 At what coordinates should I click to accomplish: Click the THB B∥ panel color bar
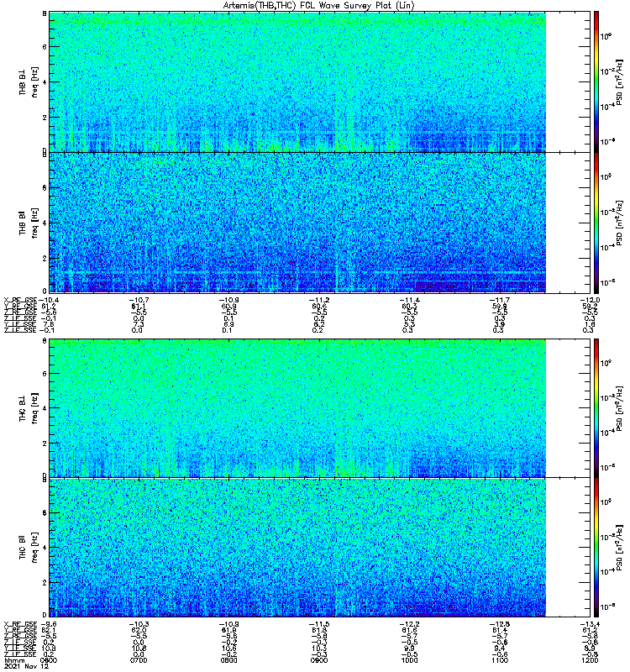point(596,223)
